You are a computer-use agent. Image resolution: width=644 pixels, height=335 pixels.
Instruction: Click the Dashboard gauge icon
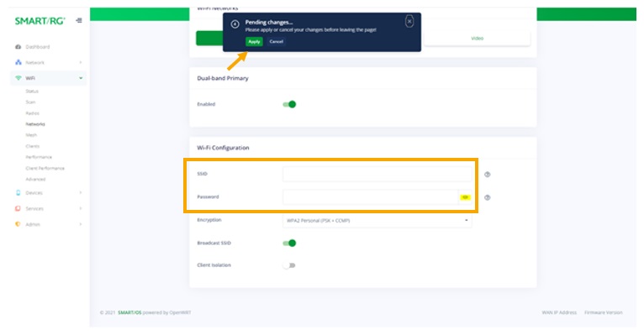tap(18, 47)
